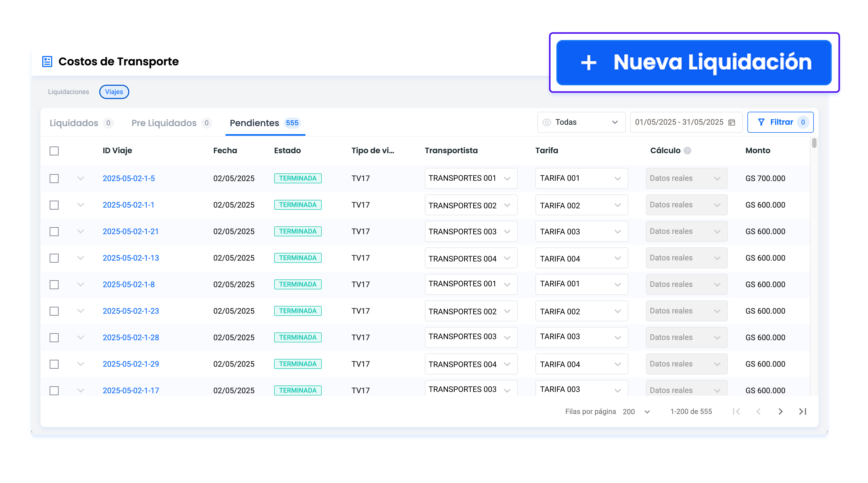Image resolution: width=868 pixels, height=483 pixels.
Task: Click the Filtrar button
Action: (780, 122)
